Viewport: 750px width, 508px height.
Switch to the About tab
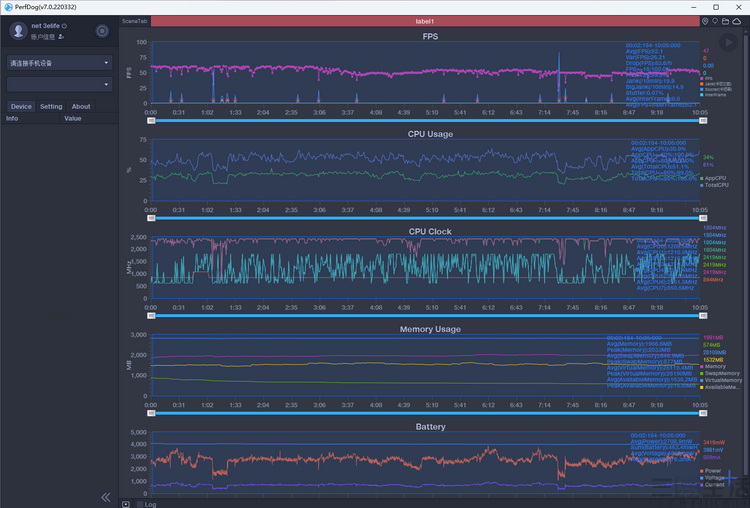[81, 106]
